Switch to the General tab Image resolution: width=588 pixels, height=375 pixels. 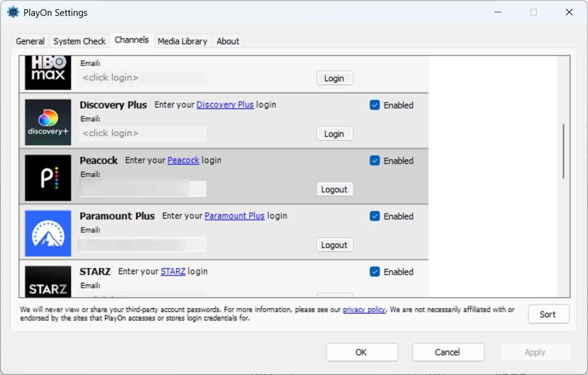(x=29, y=41)
